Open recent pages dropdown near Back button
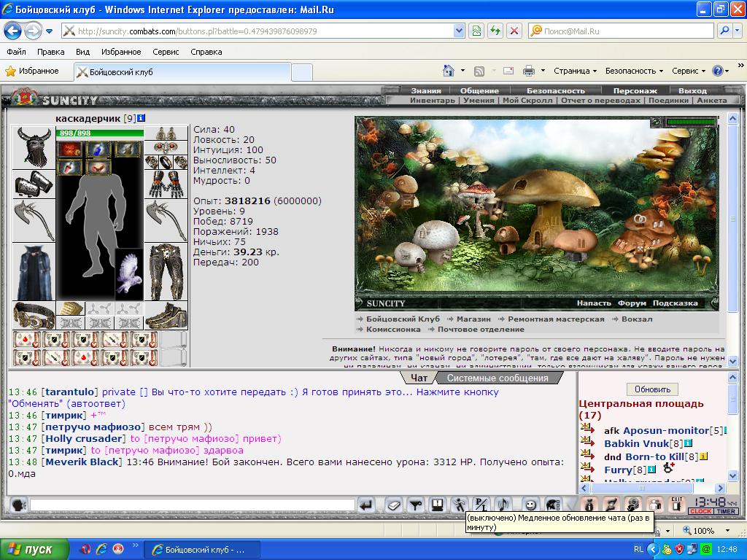 pyautogui.click(x=49, y=31)
